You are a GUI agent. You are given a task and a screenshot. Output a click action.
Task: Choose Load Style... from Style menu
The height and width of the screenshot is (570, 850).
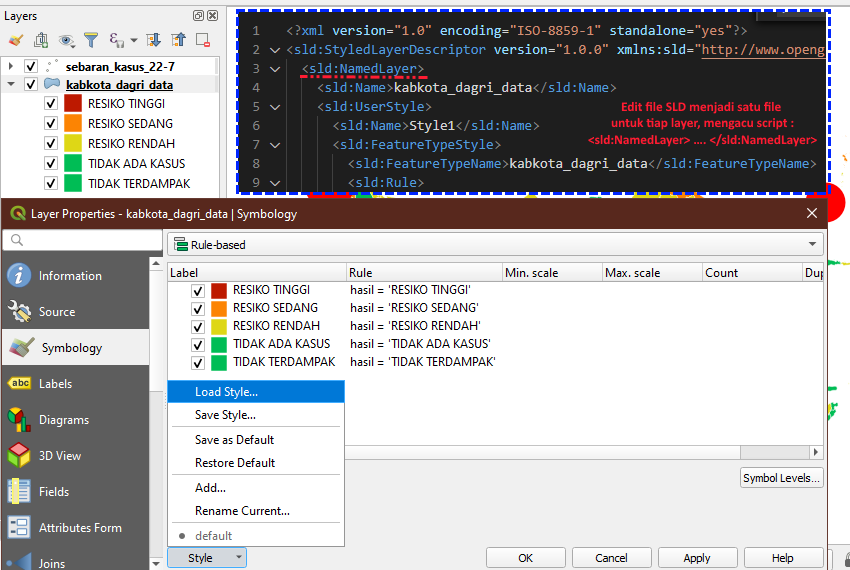(256, 392)
